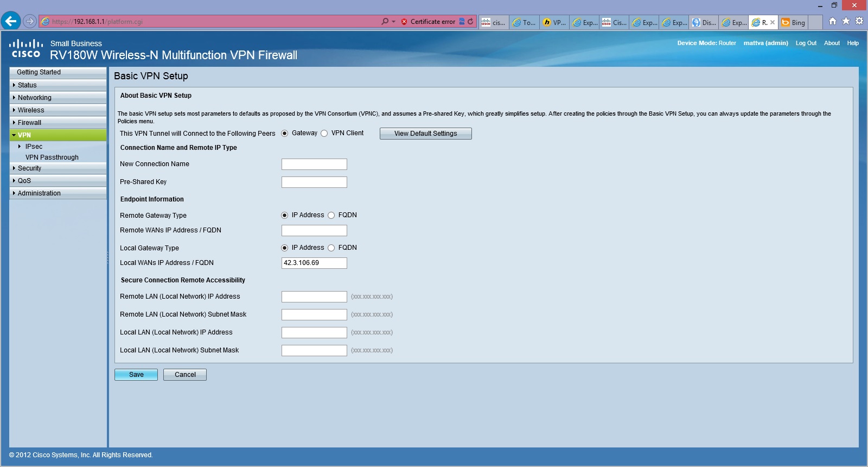The image size is (868, 467).
Task: Set Local Gateway Type to IP Address
Action: coord(285,248)
